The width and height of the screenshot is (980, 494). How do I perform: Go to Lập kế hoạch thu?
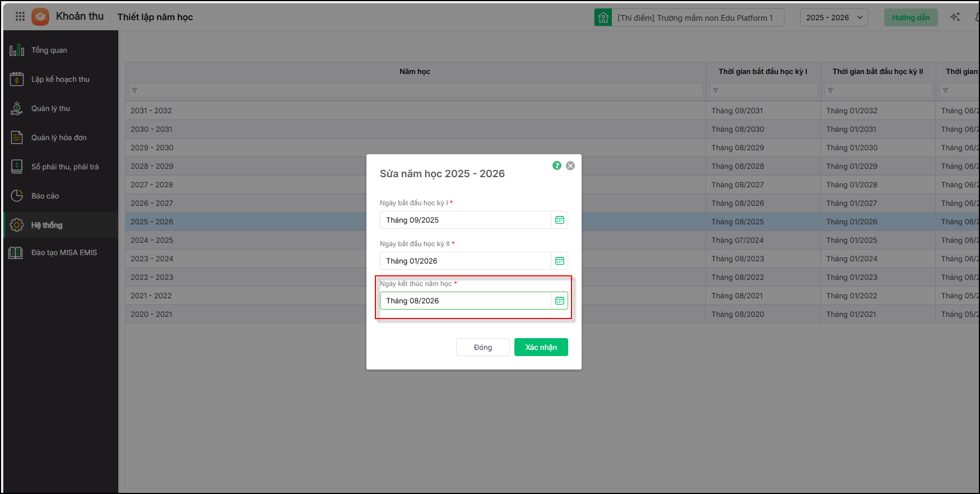pyautogui.click(x=61, y=79)
